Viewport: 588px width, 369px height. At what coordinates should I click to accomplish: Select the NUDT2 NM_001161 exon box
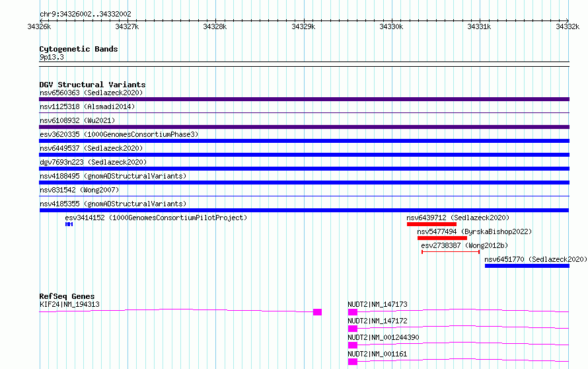coord(353,362)
